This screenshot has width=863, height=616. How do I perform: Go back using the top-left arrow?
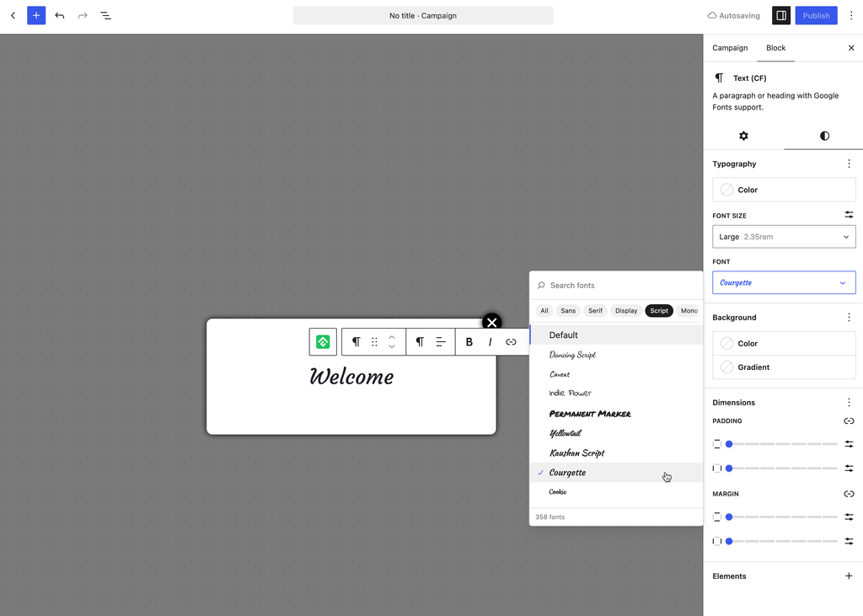coord(13,15)
